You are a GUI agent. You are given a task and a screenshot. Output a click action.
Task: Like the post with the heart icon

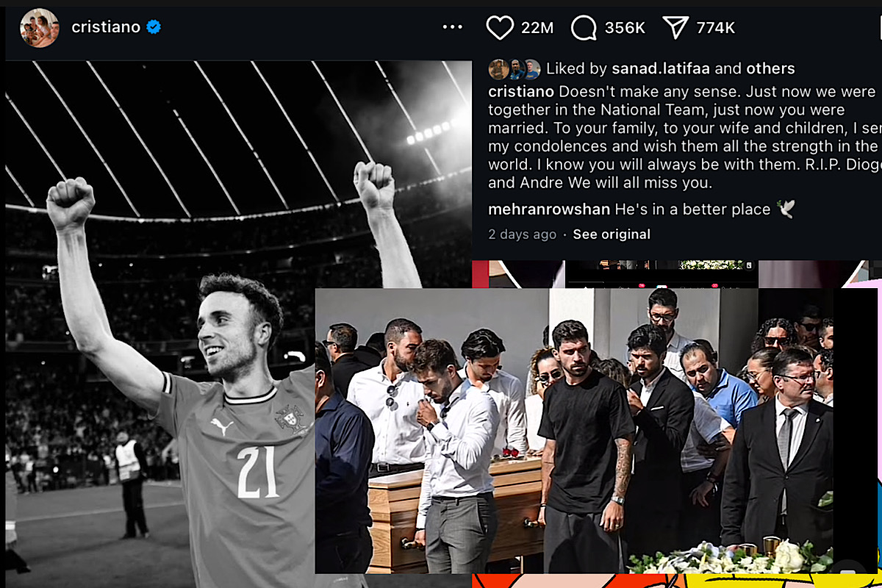500,28
